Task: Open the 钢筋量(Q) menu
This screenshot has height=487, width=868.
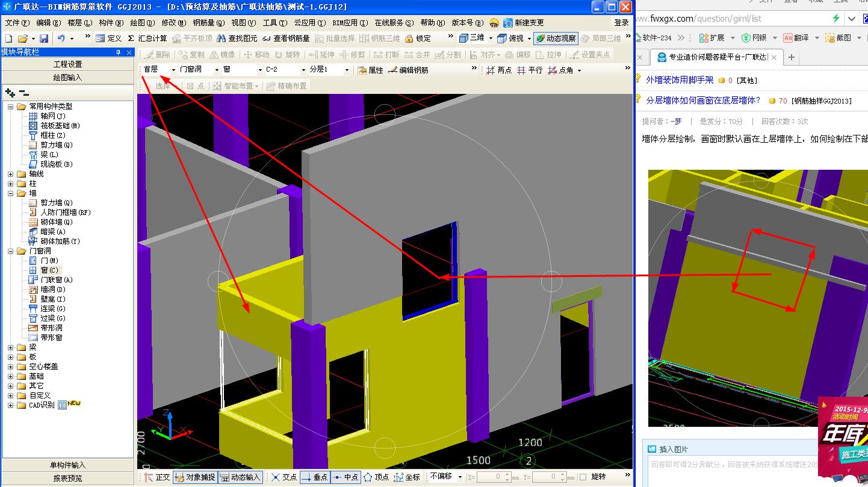Action: pyautogui.click(x=208, y=23)
